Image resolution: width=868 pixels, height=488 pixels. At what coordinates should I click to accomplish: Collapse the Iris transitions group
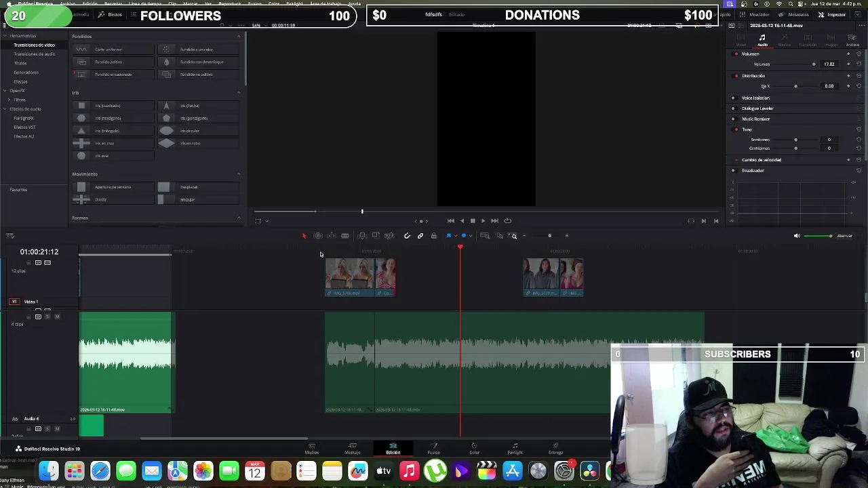click(239, 93)
